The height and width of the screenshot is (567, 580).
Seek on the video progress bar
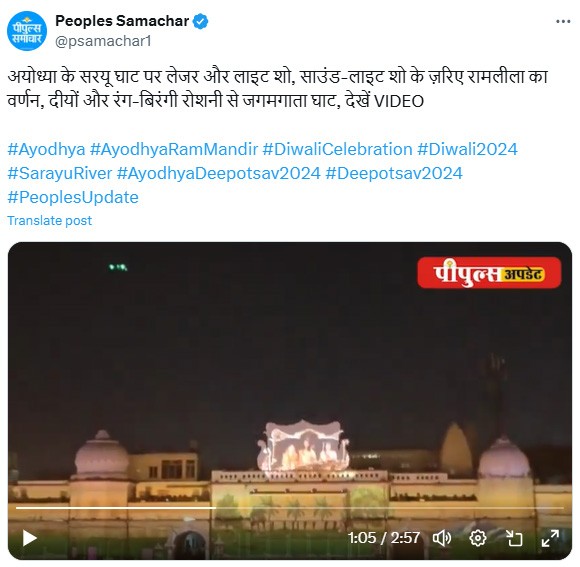290,508
